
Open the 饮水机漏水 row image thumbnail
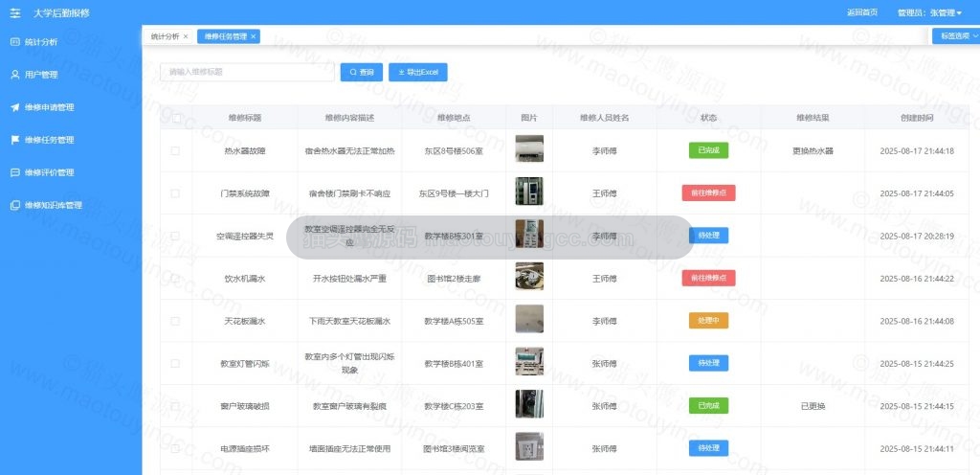[x=529, y=276]
